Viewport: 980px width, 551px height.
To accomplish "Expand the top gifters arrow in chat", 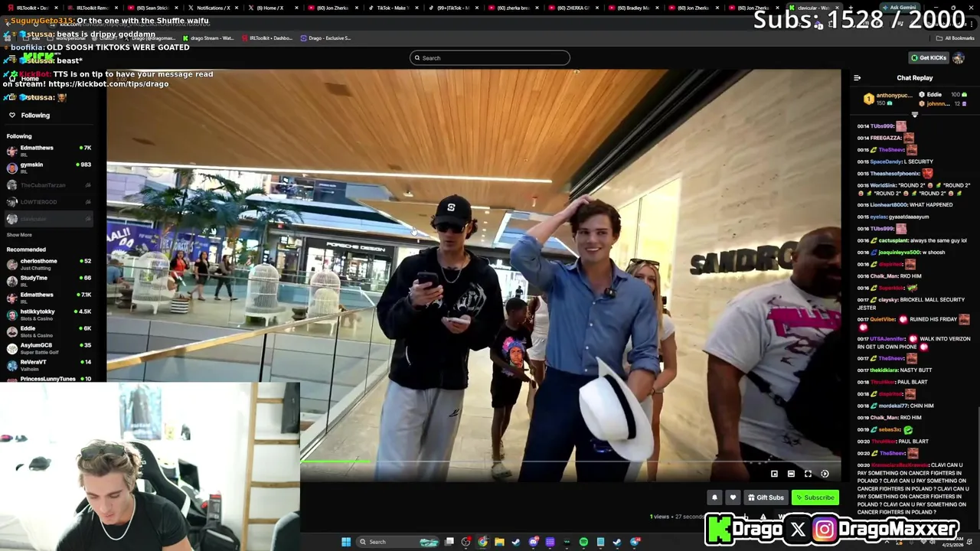I will click(914, 115).
